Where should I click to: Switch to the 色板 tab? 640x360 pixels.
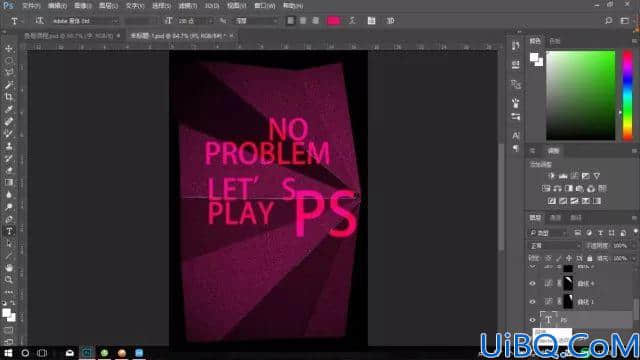tap(554, 41)
